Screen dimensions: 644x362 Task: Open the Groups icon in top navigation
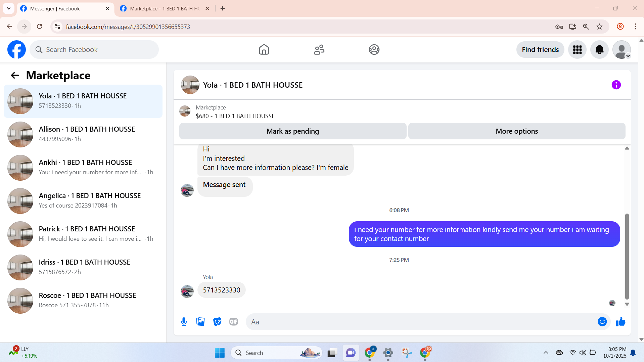[x=374, y=50]
